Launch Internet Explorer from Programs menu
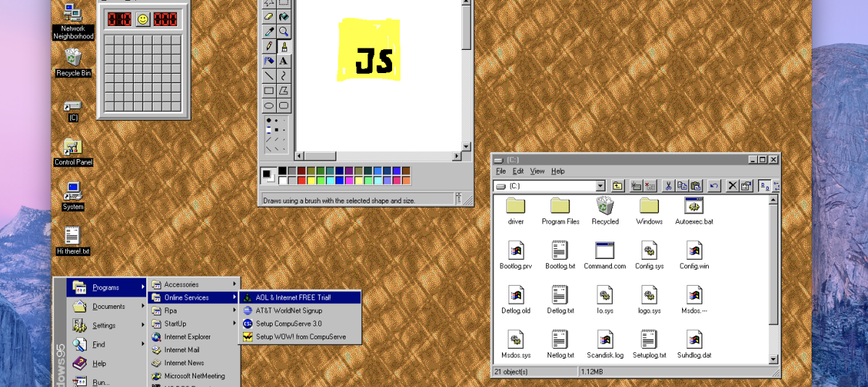 [x=187, y=336]
